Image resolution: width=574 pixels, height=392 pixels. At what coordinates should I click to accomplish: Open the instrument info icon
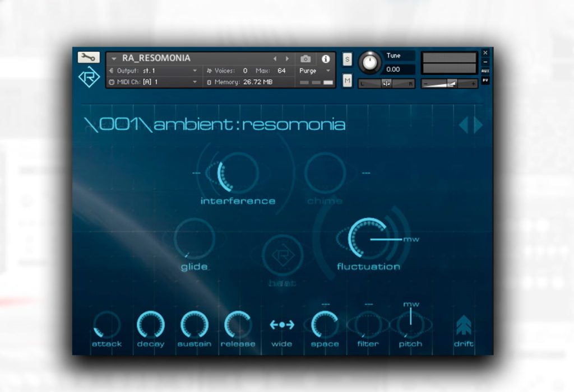326,58
